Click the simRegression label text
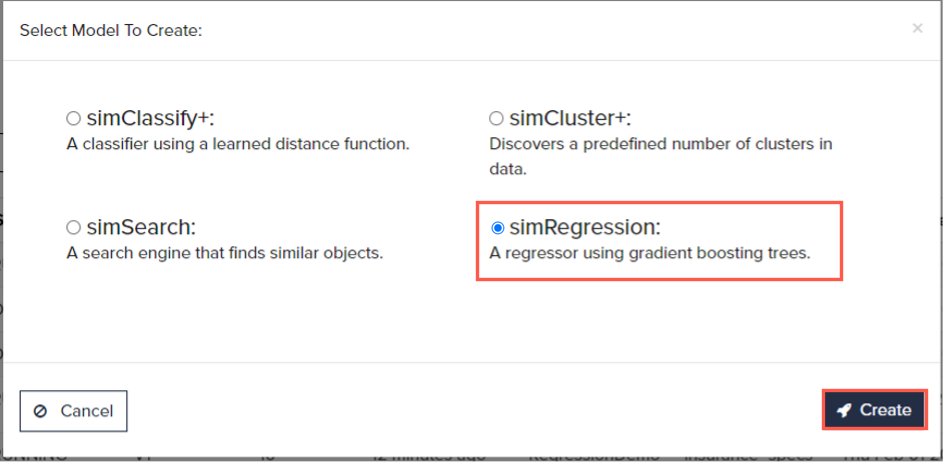Image resolution: width=944 pixels, height=462 pixels. (585, 227)
